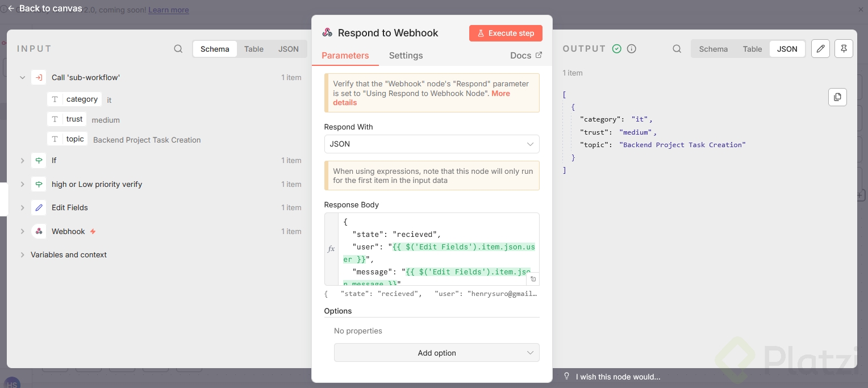The width and height of the screenshot is (868, 388).
Task: Click the fx expression icon beside Response Body
Action: click(331, 249)
